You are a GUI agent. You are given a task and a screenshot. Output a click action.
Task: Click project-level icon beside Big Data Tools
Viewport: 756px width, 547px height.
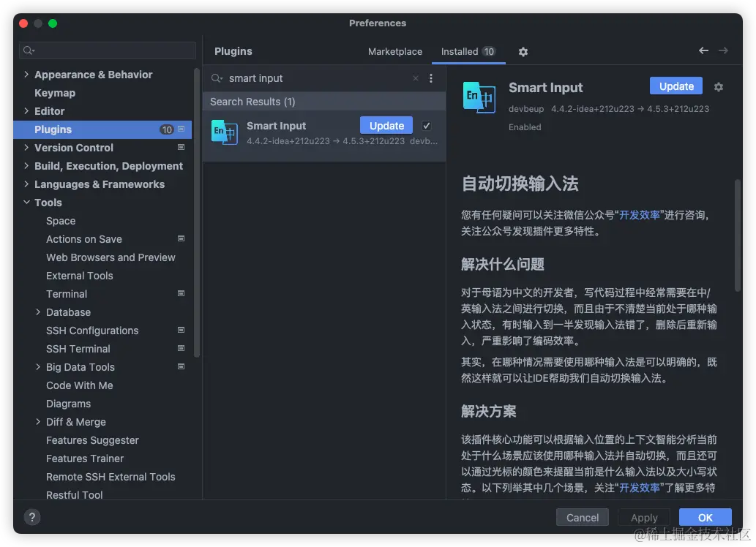(x=181, y=367)
